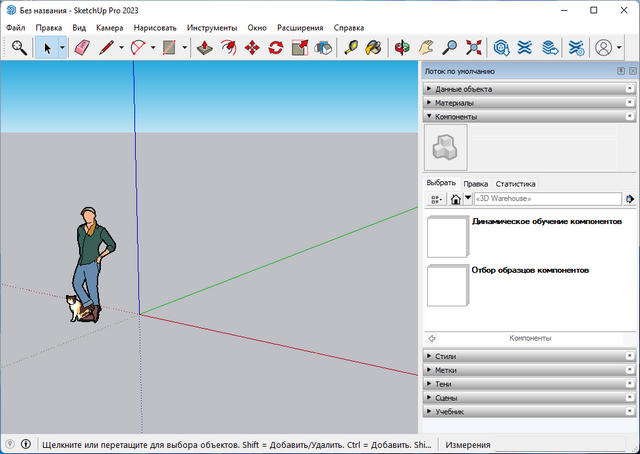Viewport: 640px width, 454px height.
Task: Select the Eraser tool in toolbar
Action: click(82, 47)
